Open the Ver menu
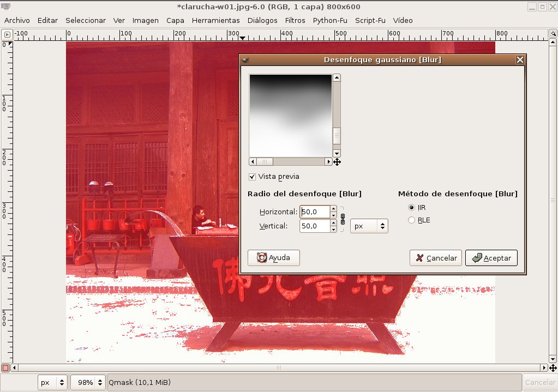558x392 pixels. point(119,21)
